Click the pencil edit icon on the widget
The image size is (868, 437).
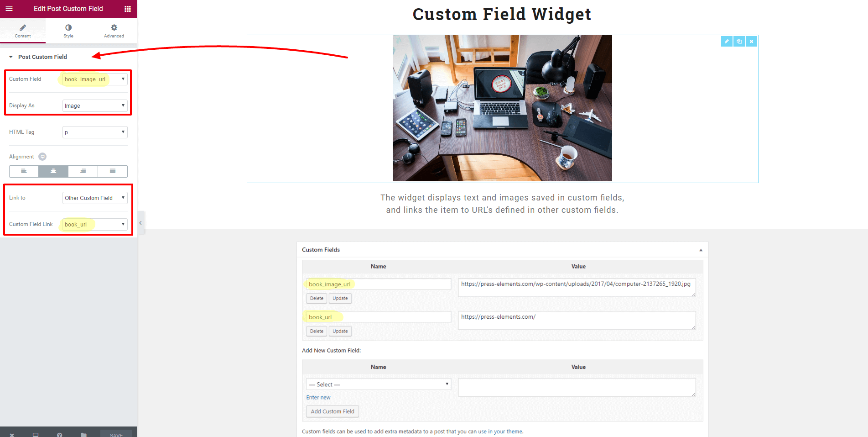pyautogui.click(x=727, y=42)
